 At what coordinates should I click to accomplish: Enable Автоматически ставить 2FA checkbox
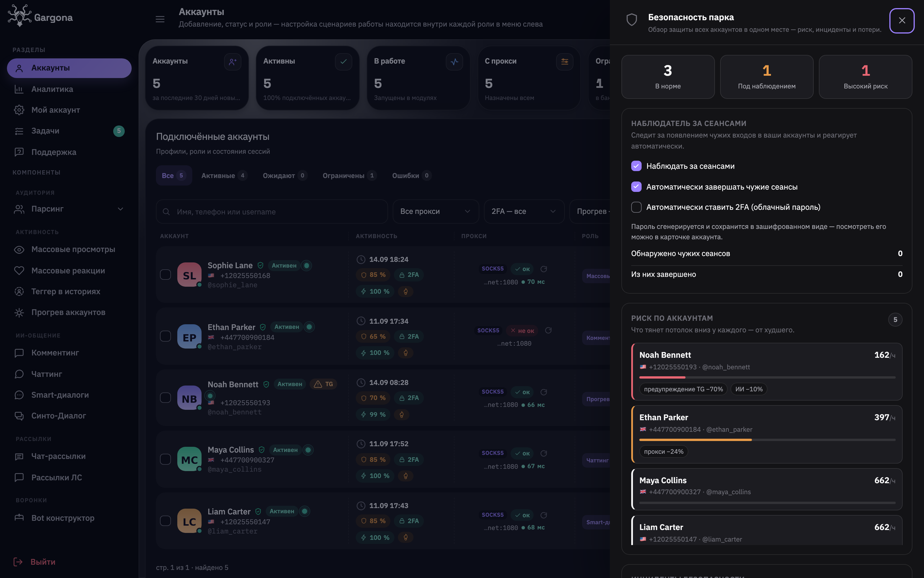tap(636, 207)
